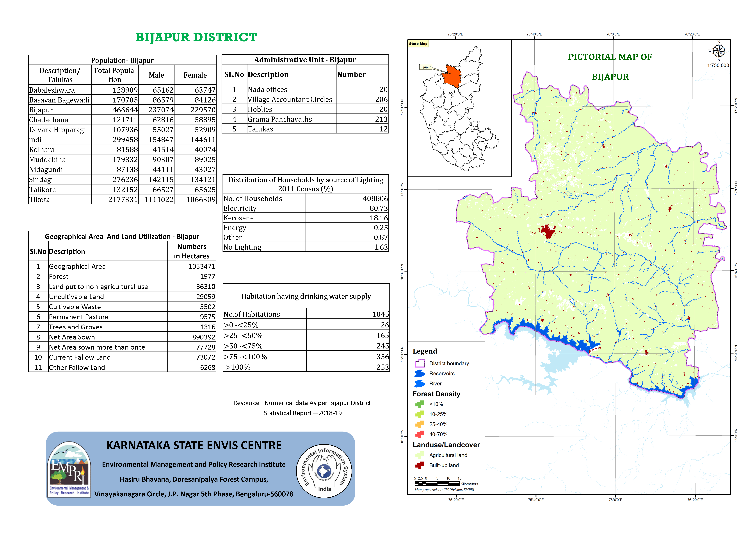This screenshot has width=756, height=535.
Task: Click the District boundary legend symbol
Action: [420, 363]
